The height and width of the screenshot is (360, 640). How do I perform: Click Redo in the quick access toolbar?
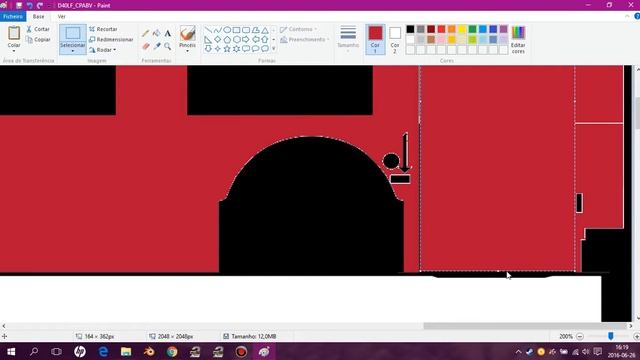pyautogui.click(x=40, y=5)
